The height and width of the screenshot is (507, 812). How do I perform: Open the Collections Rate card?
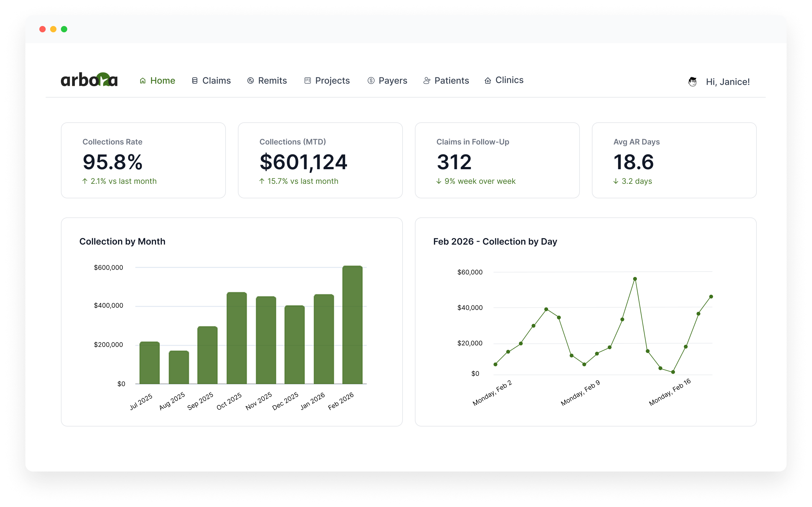click(x=143, y=160)
